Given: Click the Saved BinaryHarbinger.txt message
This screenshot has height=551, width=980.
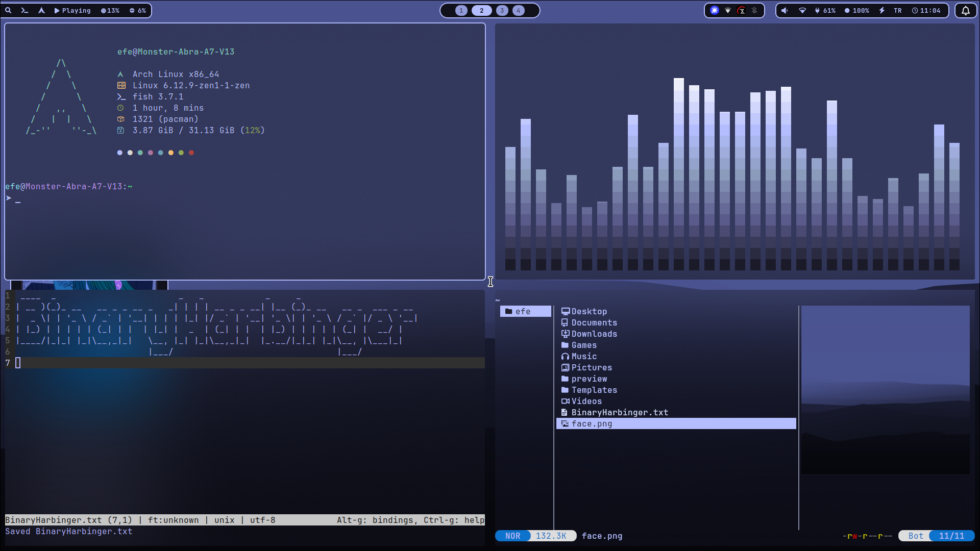Looking at the screenshot, I should (x=69, y=531).
